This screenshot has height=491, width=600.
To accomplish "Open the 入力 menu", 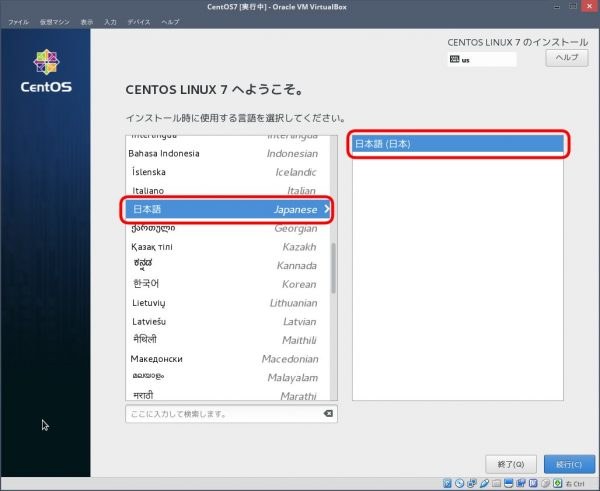I will tap(110, 22).
